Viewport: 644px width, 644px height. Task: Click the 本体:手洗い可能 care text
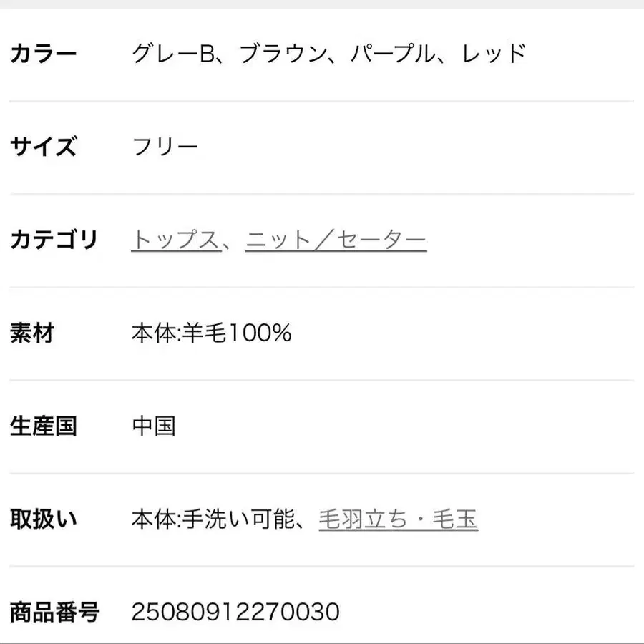pos(213,519)
